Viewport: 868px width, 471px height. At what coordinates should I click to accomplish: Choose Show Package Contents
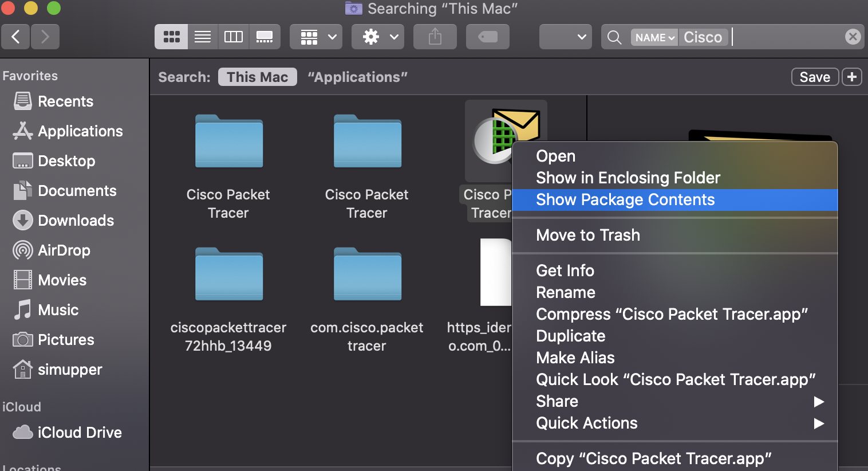[x=674, y=199]
